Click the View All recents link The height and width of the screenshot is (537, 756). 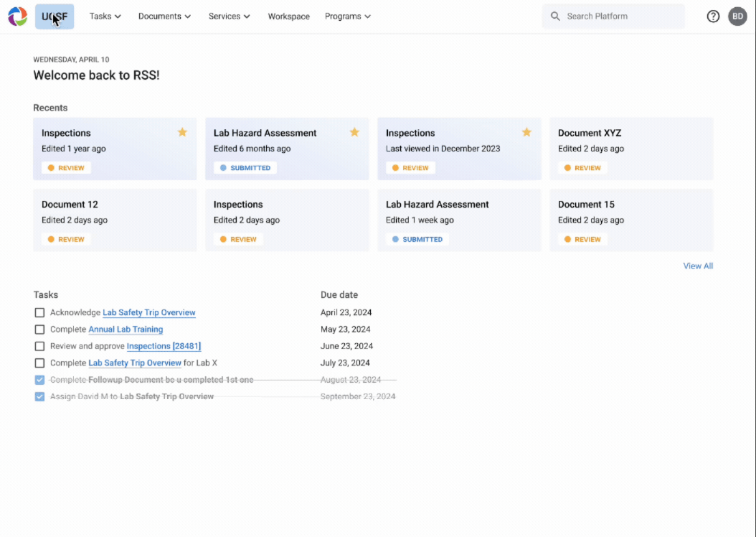click(x=698, y=266)
